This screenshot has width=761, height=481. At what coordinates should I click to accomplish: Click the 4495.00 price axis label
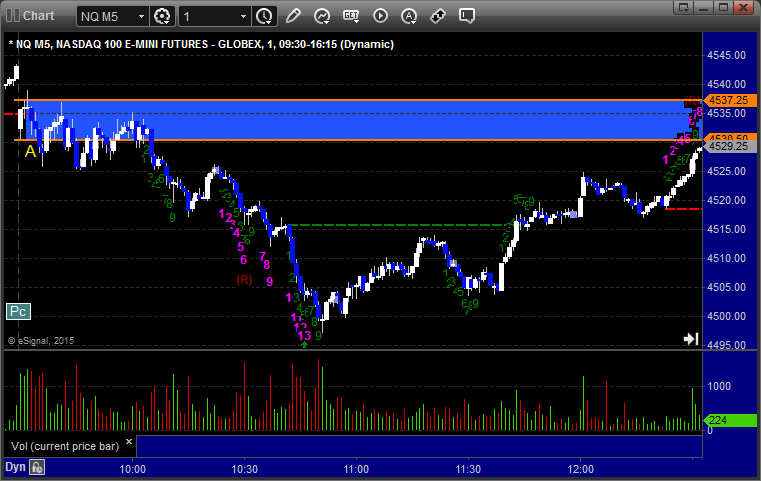click(726, 345)
